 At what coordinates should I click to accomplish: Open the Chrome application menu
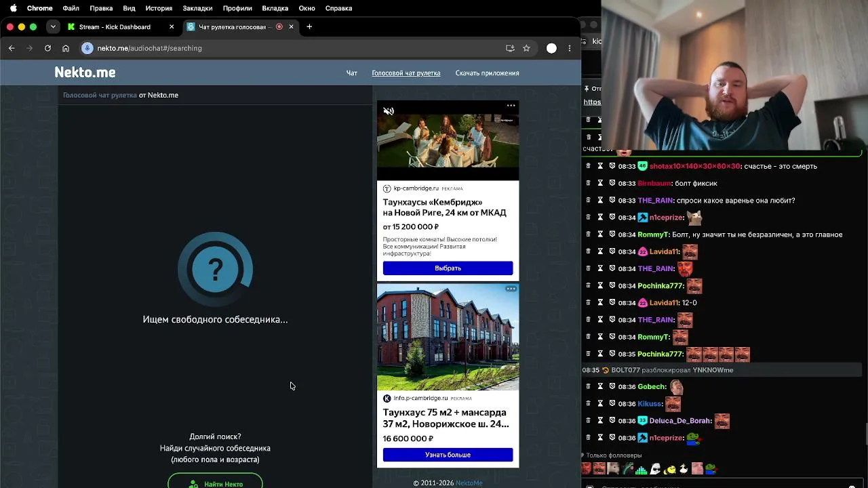coord(39,8)
